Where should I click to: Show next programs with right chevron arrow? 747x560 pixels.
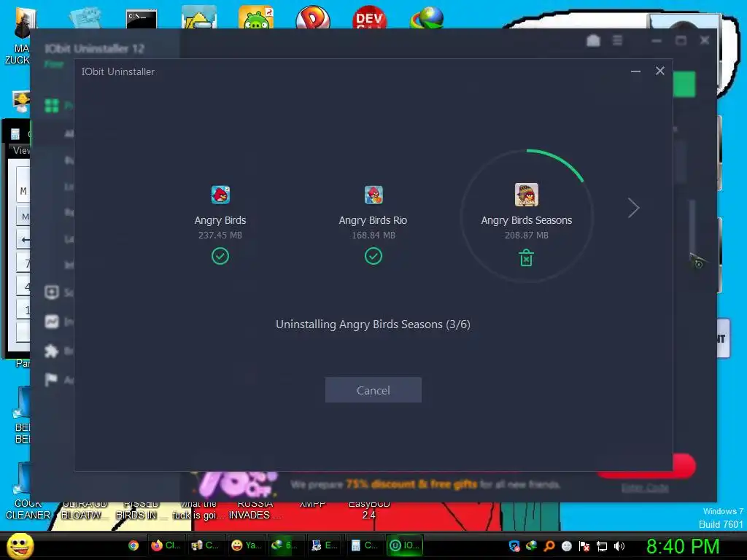click(x=633, y=208)
